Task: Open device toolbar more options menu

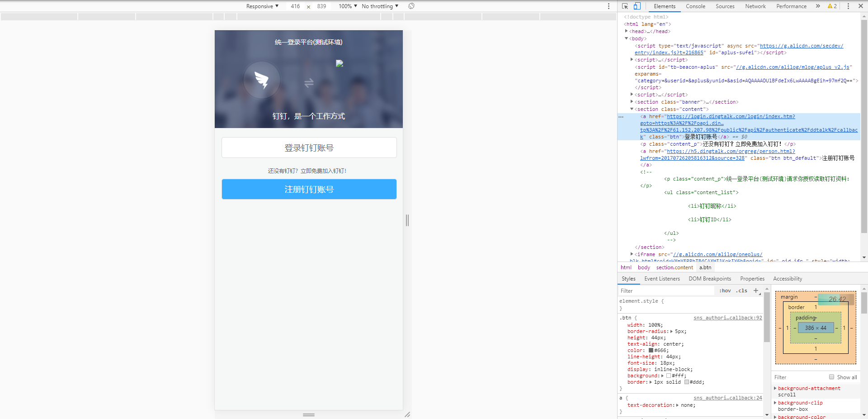Action: click(x=609, y=6)
